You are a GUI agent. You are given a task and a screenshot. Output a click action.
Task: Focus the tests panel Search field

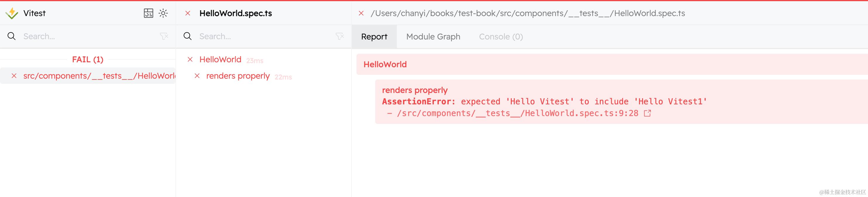(264, 36)
